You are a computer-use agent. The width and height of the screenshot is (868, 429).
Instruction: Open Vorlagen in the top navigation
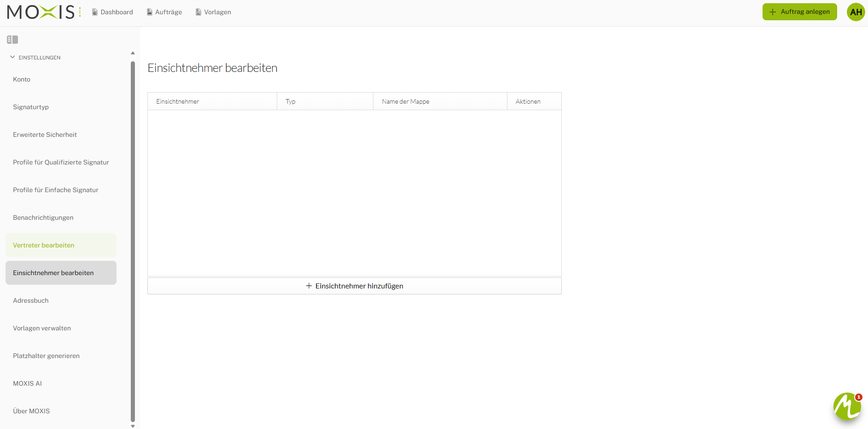[x=213, y=12]
